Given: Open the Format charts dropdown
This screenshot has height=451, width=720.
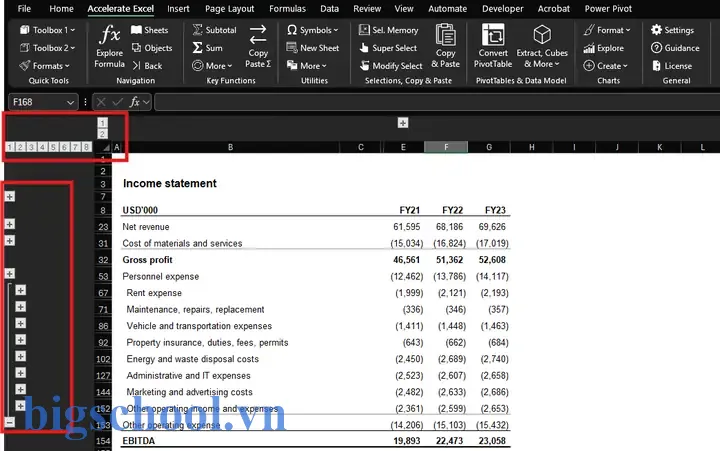Looking at the screenshot, I should [607, 30].
